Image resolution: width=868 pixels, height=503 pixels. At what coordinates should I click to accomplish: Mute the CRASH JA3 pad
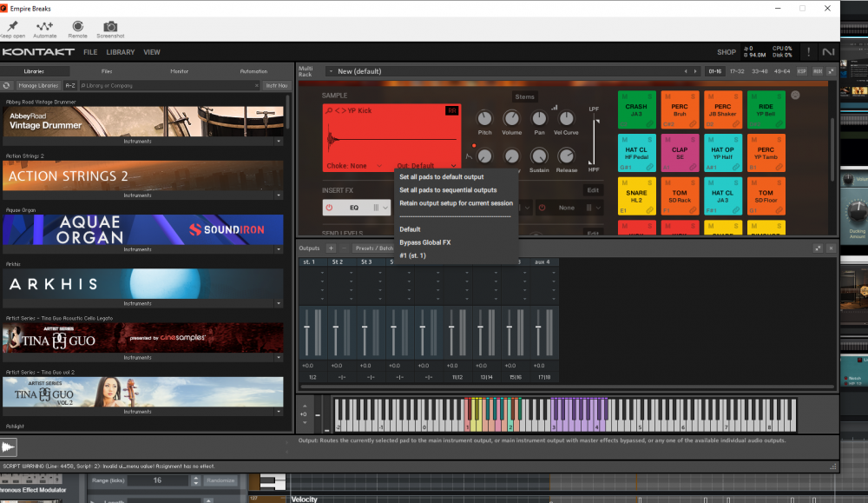[625, 95]
